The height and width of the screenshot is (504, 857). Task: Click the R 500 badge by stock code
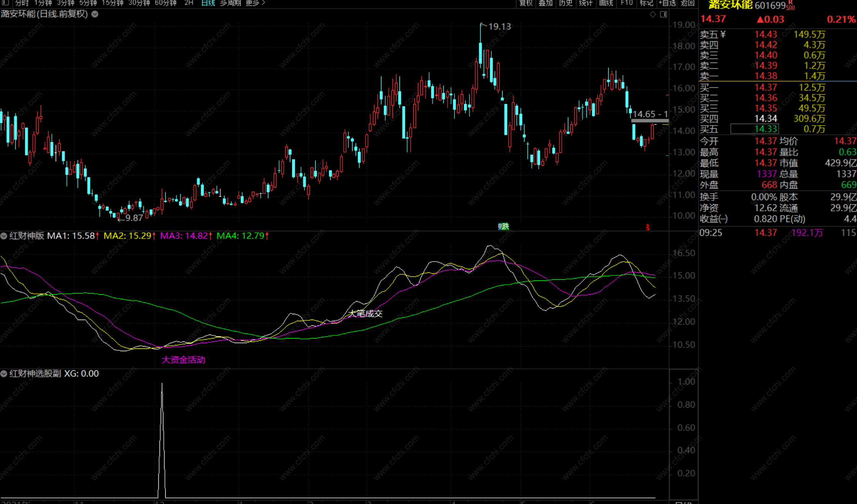point(790,5)
